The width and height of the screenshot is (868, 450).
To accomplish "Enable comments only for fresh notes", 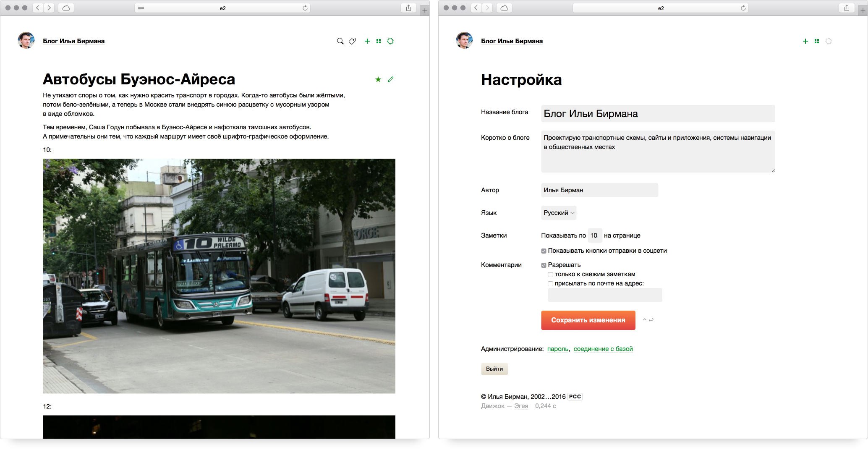I will [550, 275].
